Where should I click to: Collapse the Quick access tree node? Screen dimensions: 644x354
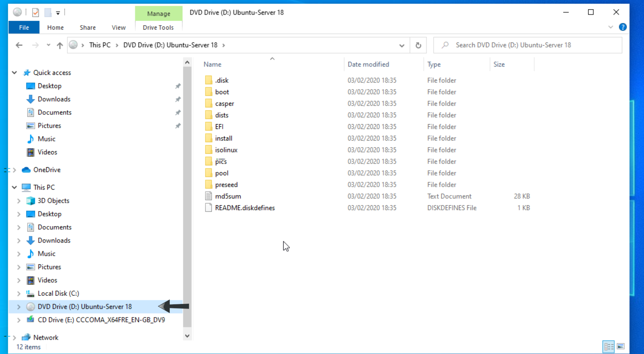pyautogui.click(x=14, y=73)
